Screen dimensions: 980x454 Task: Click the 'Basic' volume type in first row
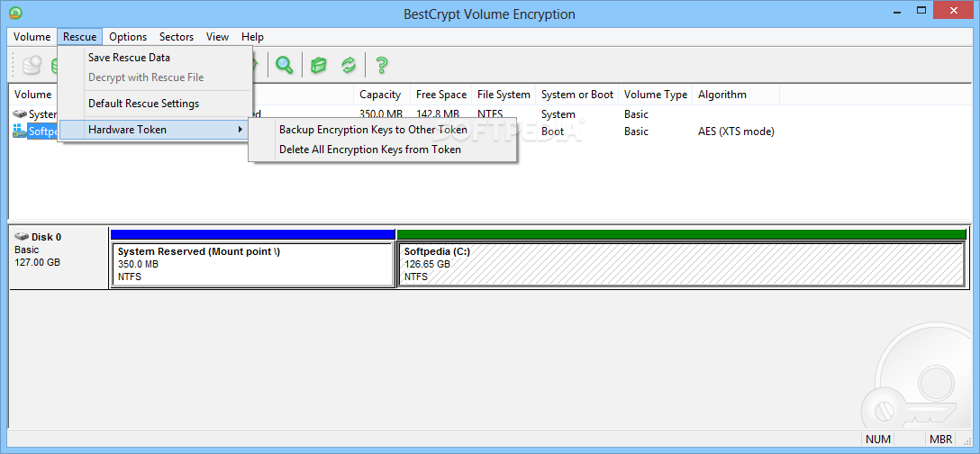(x=636, y=114)
